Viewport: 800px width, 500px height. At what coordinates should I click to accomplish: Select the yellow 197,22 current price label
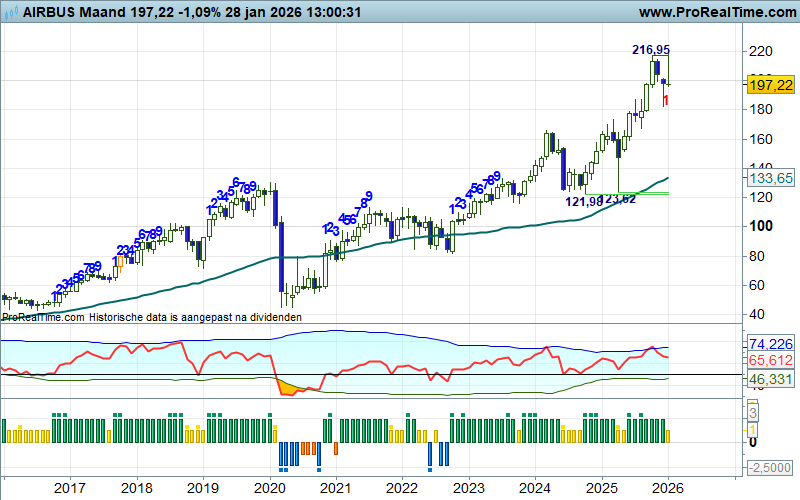point(771,86)
